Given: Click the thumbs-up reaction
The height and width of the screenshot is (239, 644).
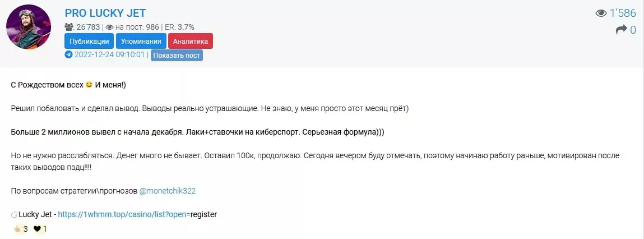Looking at the screenshot, I should pos(17,229).
